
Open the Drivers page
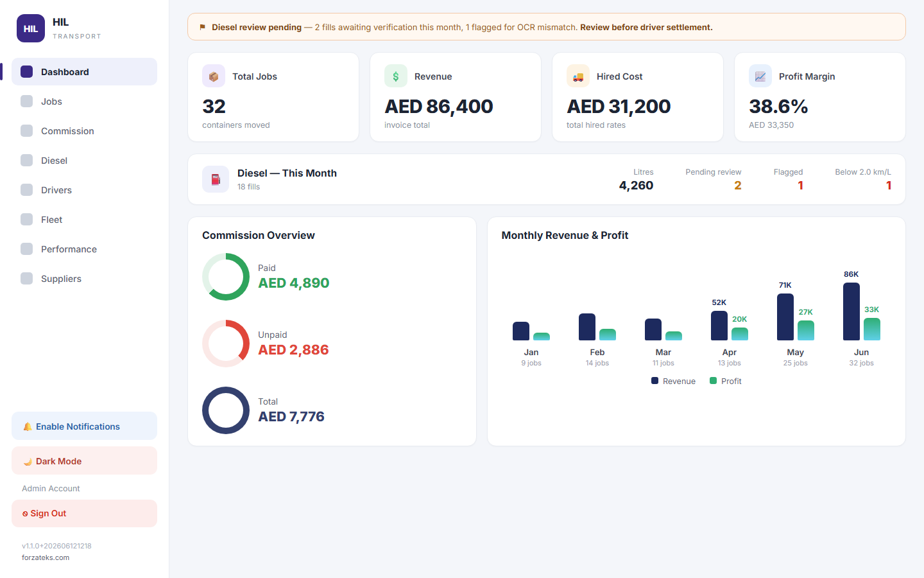84,189
